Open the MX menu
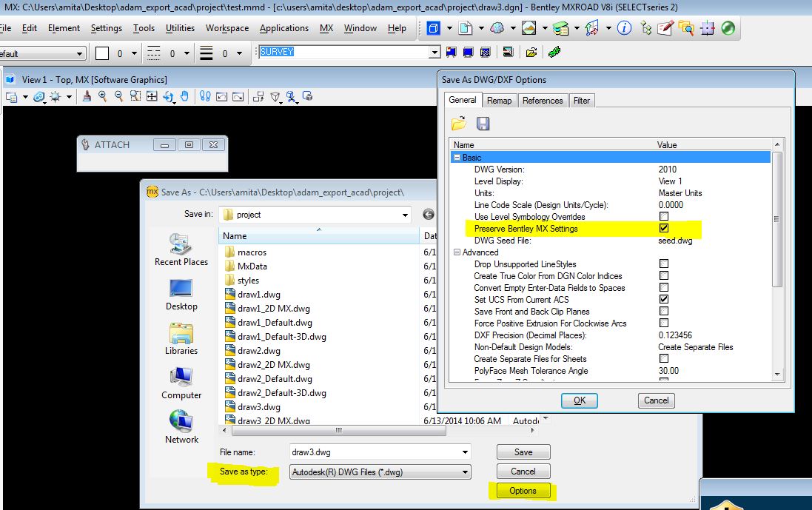Screen dimensions: 812x510 [326, 28]
